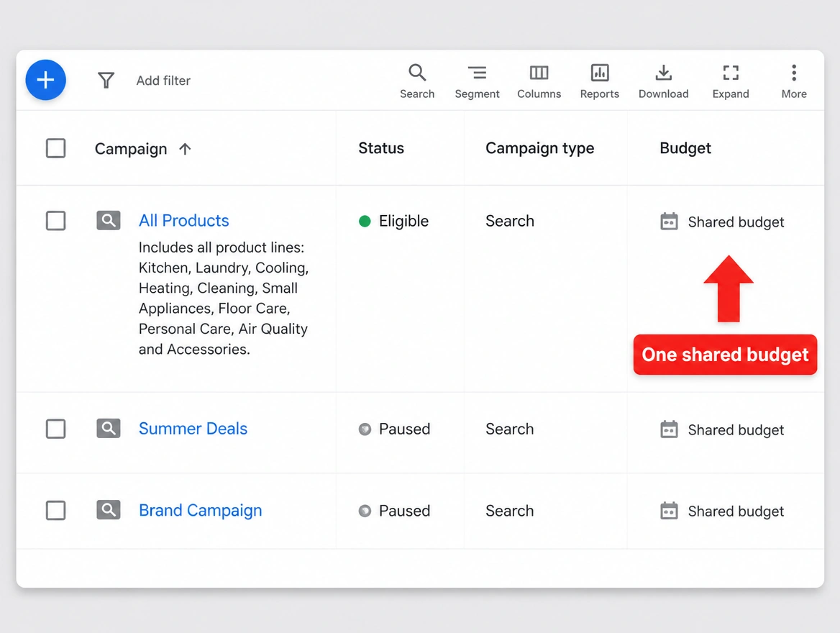
Task: Click the paused icon for Brand Campaign
Action: [365, 511]
